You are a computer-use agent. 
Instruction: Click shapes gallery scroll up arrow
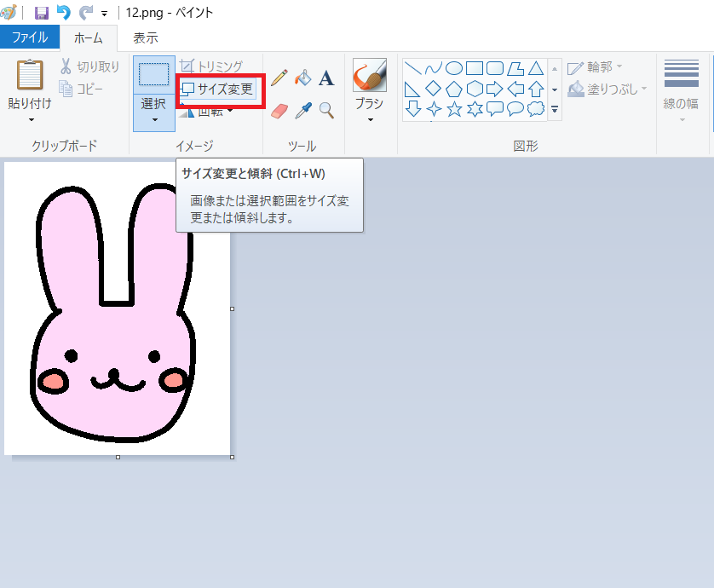click(555, 69)
